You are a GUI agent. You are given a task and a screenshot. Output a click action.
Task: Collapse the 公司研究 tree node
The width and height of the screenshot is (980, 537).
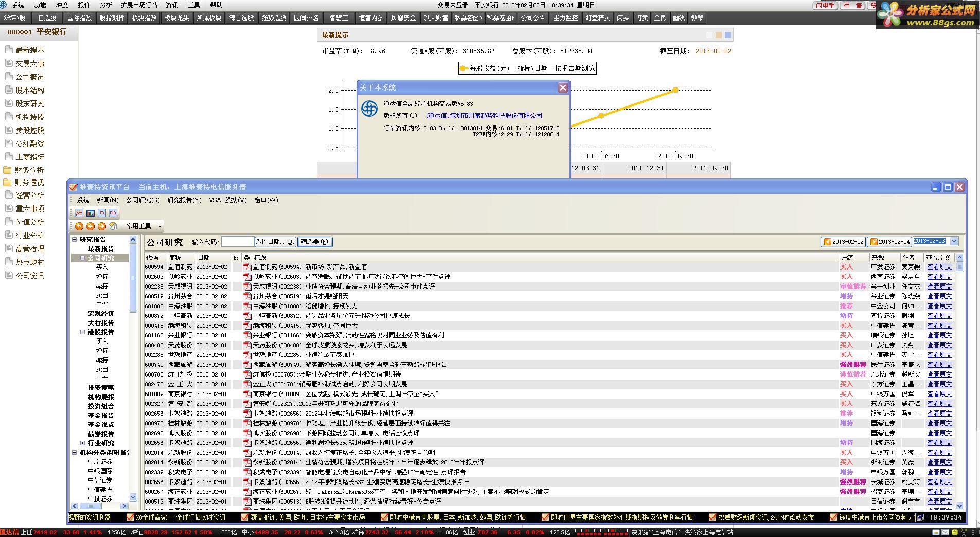coord(82,258)
